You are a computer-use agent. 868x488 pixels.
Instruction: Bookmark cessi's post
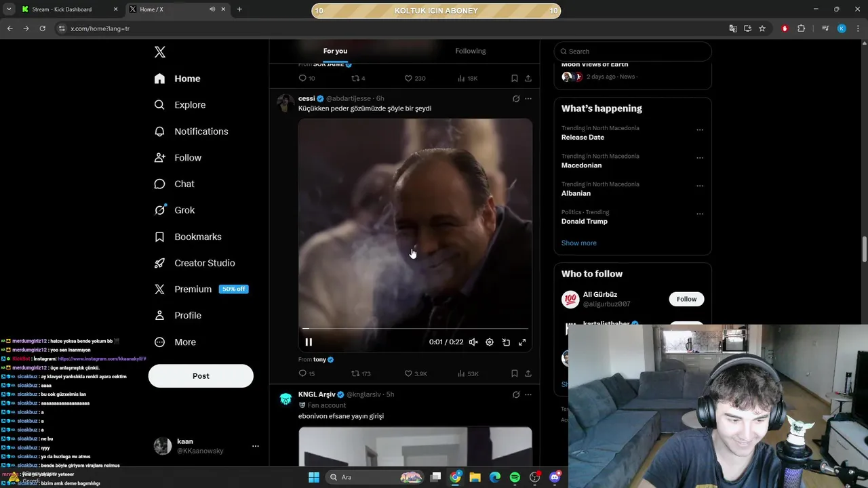515,373
